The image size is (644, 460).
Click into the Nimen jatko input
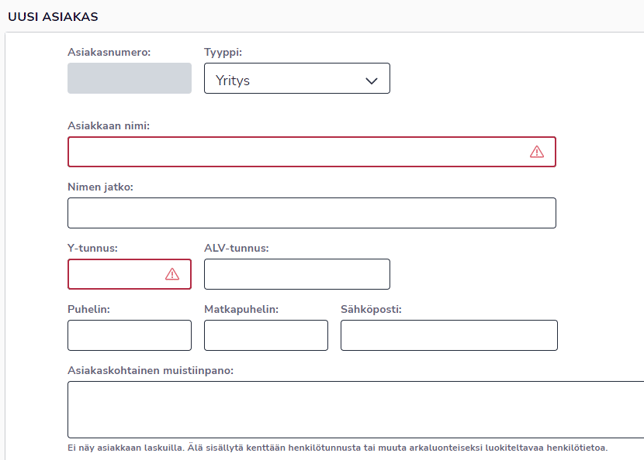tap(311, 213)
